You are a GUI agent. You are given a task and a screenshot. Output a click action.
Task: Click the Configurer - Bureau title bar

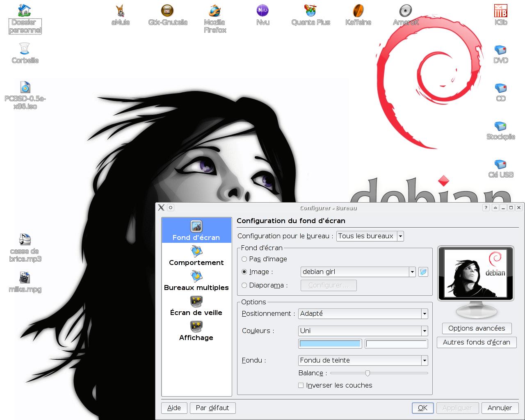328,208
